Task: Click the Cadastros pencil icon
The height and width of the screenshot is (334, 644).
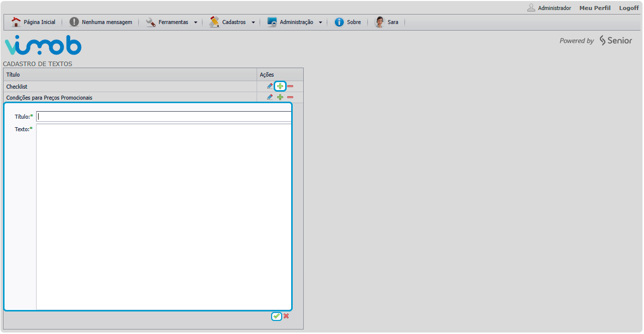Action: [x=214, y=22]
